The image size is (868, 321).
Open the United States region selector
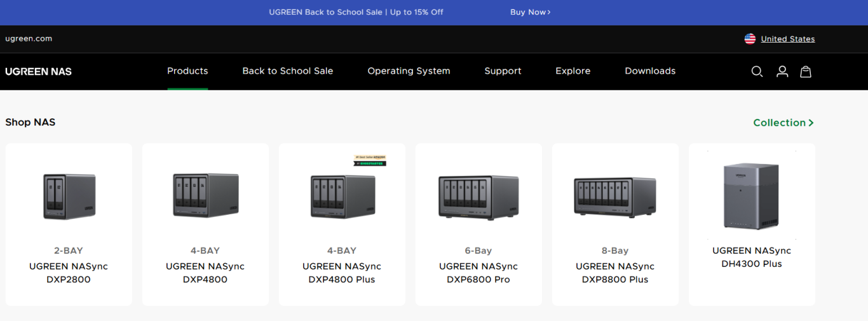coord(787,39)
